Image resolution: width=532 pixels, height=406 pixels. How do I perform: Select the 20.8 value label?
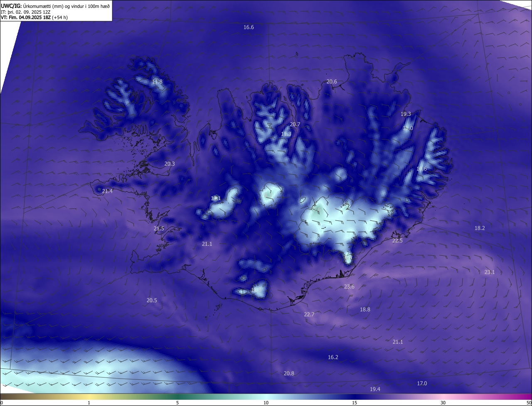pyautogui.click(x=289, y=373)
